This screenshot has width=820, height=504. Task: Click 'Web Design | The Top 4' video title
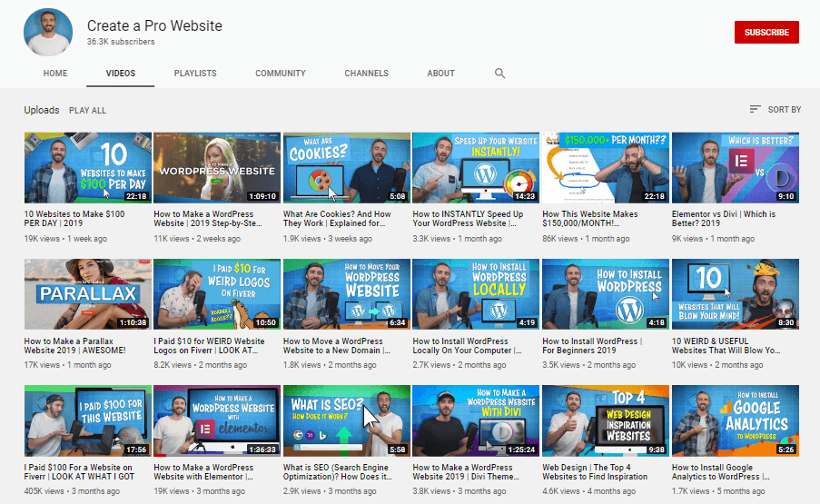point(594,472)
